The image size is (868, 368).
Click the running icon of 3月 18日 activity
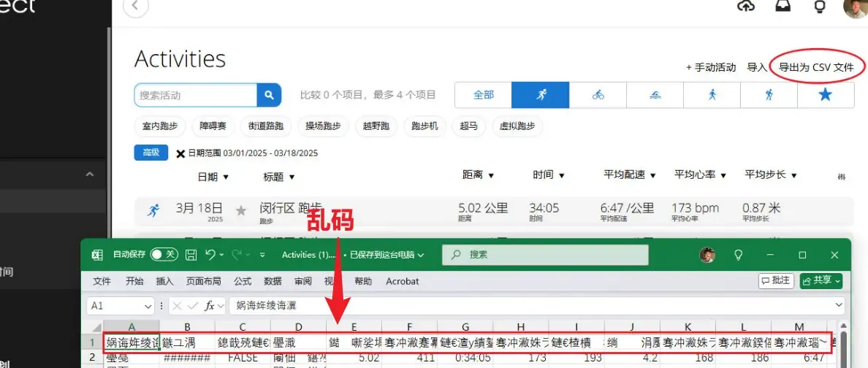(x=153, y=210)
